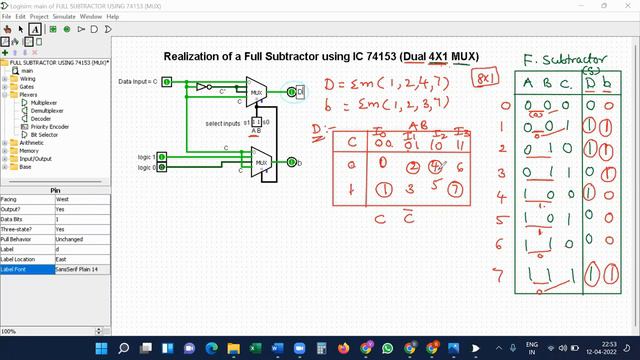Adjust the 100% zoom spinner arrows
Image resolution: width=640 pixels, height=360 pixels.
pyautogui.click(x=98, y=331)
